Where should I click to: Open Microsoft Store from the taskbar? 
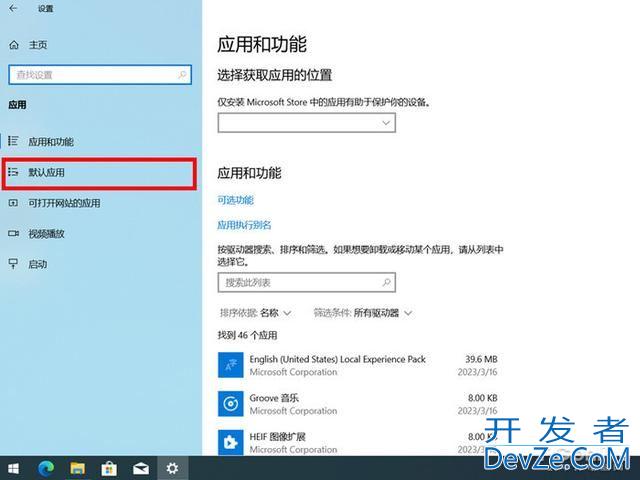coord(109,468)
